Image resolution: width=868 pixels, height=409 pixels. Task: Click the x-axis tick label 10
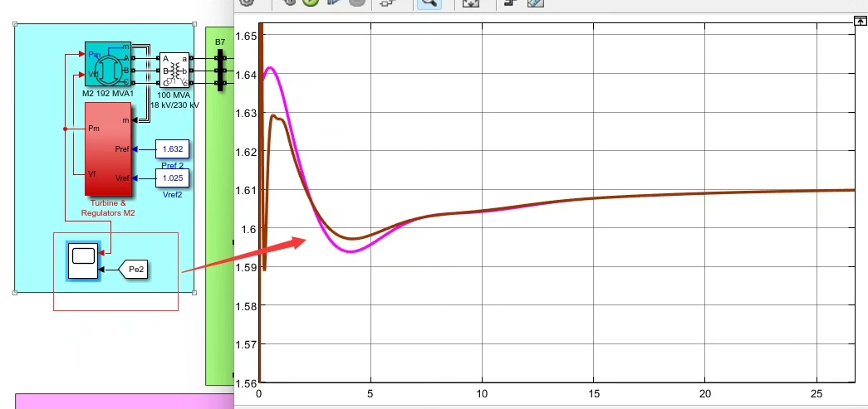tap(482, 394)
